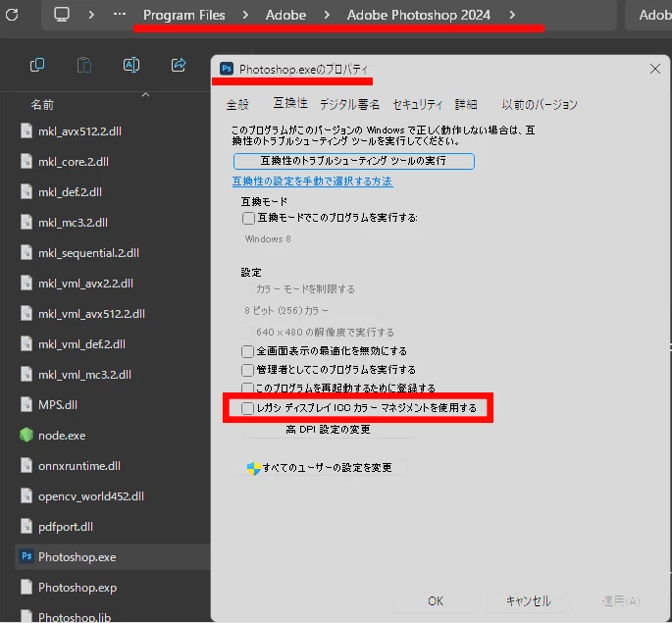This screenshot has width=672, height=623.
Task: Click the sort arrow above 名前 column
Action: (x=146, y=95)
